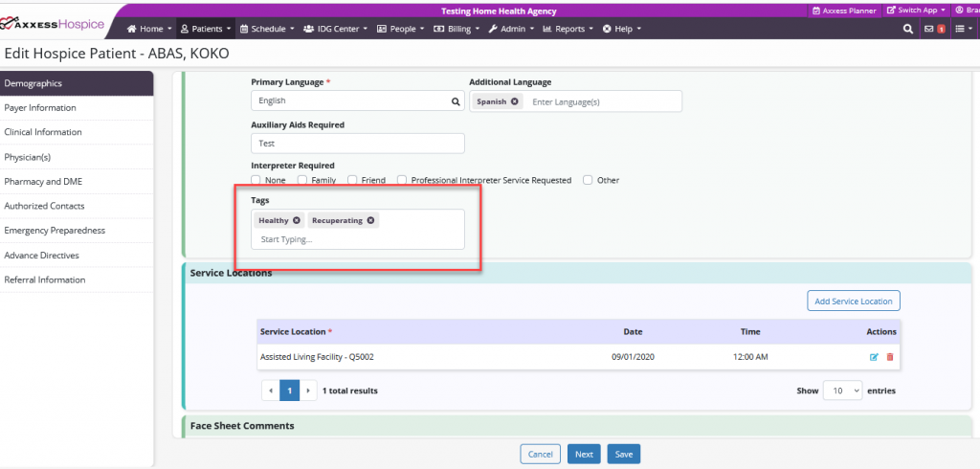Check the Family interpreter checkbox
The image size is (980, 469).
(302, 180)
